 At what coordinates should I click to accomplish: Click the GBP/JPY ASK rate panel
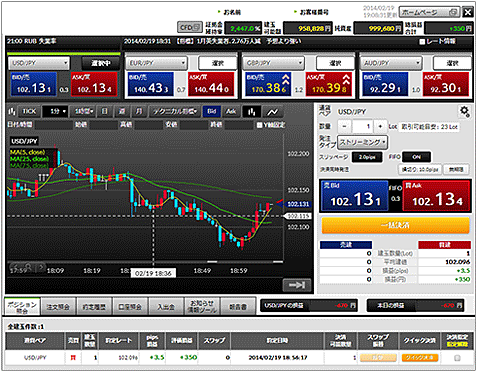pos(328,84)
